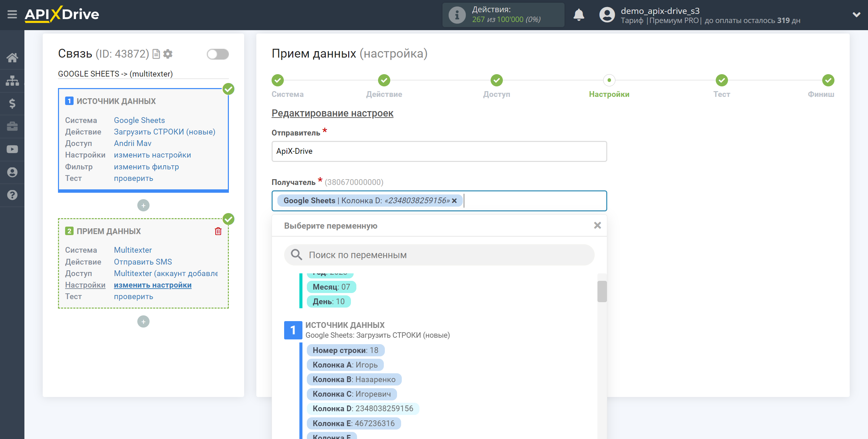Select Колонка E: 467236316 variable
The image size is (868, 439).
coord(354,423)
